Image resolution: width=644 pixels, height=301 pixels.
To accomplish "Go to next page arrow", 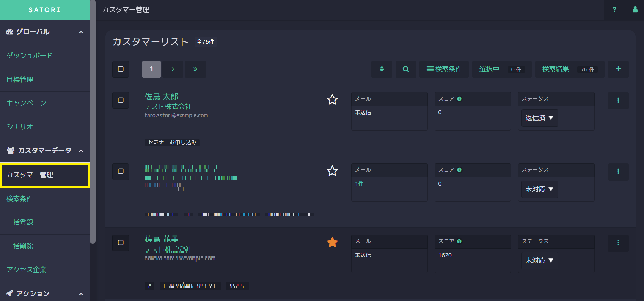I will coord(173,69).
